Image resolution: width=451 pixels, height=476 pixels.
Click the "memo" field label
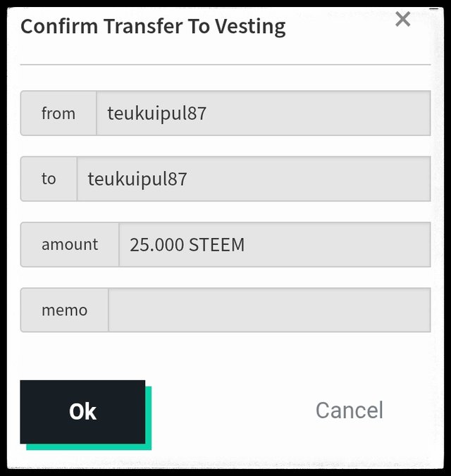point(64,310)
